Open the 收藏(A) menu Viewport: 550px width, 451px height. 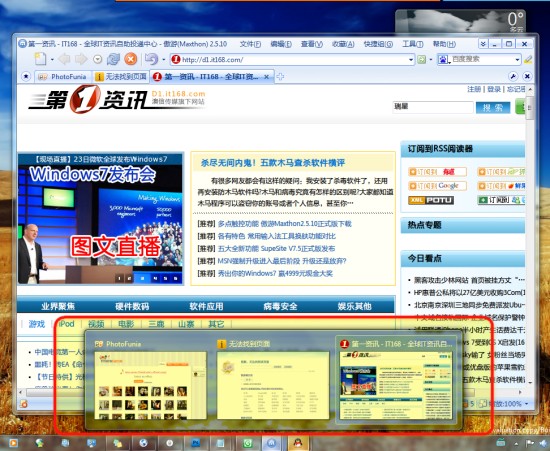pyautogui.click(x=343, y=44)
